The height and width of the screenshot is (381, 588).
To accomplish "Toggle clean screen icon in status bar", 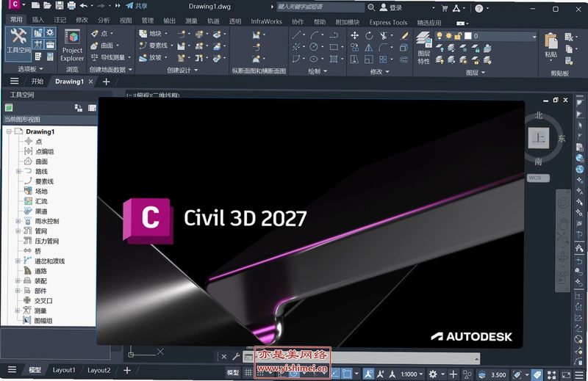I will 566,374.
